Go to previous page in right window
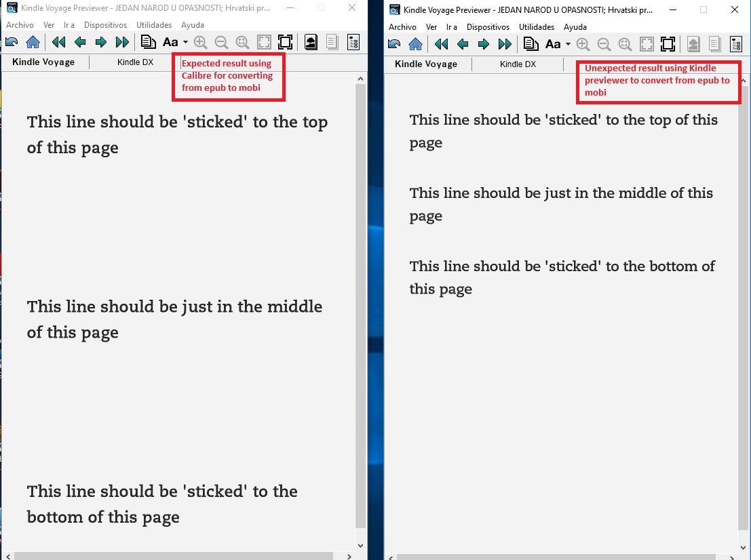The height and width of the screenshot is (560, 751). [x=463, y=45]
